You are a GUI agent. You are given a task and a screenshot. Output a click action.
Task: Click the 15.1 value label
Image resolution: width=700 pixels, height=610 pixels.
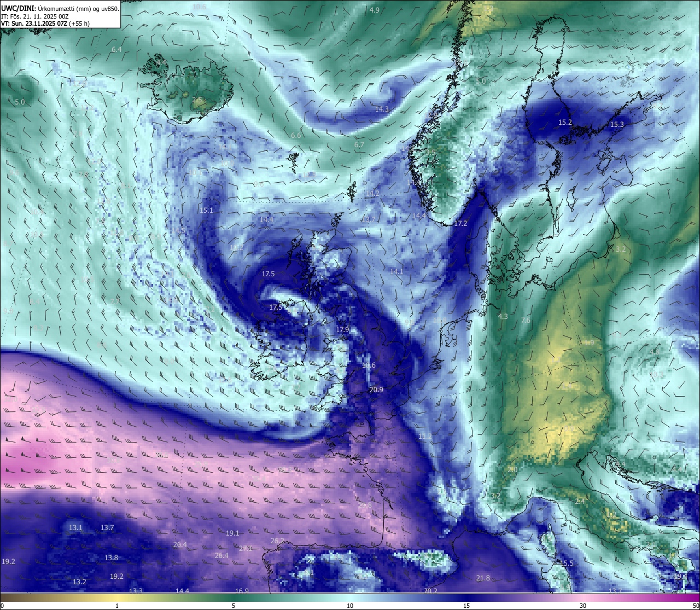coord(206,210)
